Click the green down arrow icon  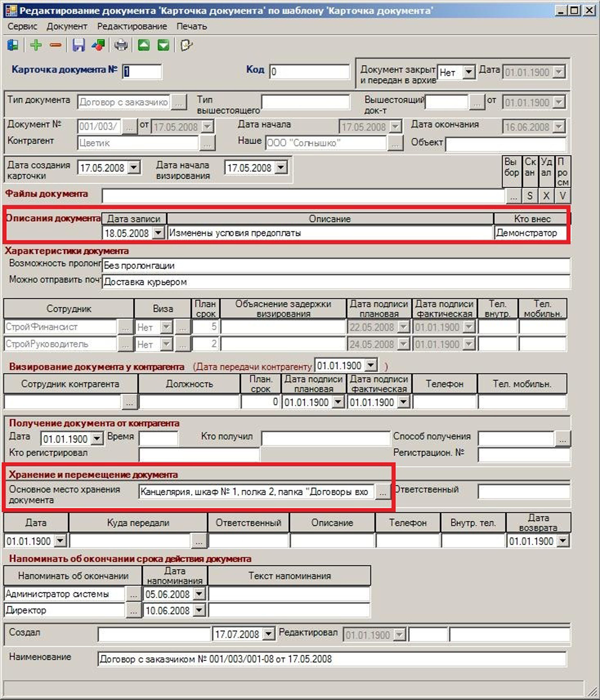pyautogui.click(x=163, y=45)
